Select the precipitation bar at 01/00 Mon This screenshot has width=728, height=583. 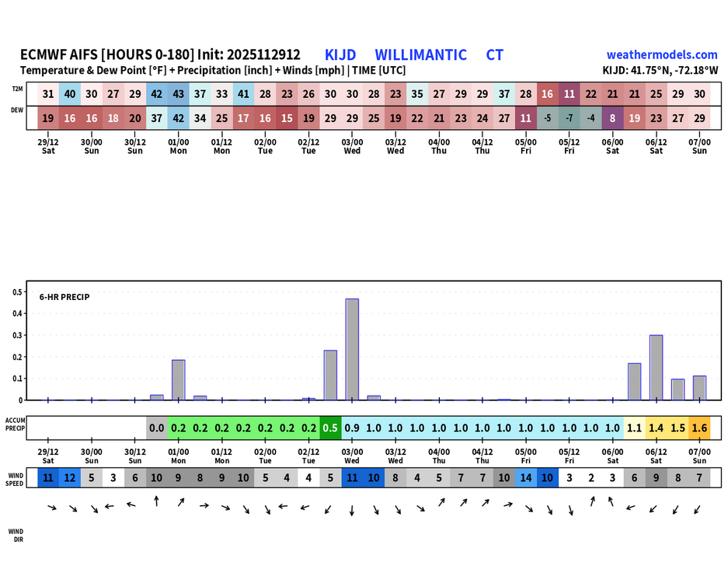[178, 379]
